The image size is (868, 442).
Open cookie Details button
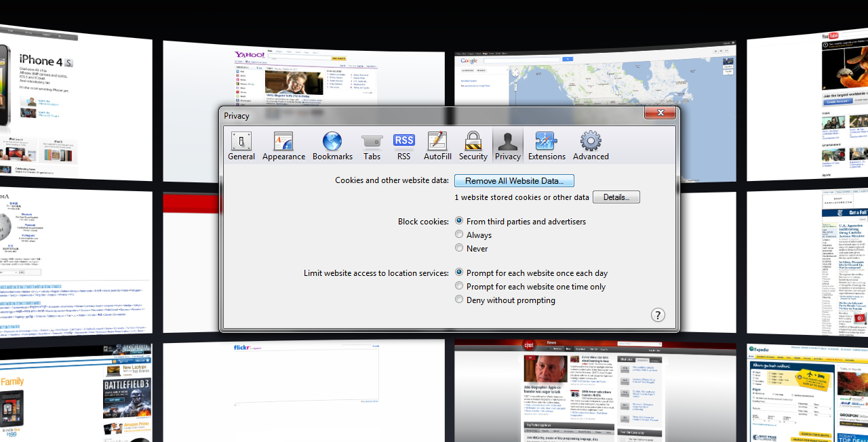(x=616, y=197)
